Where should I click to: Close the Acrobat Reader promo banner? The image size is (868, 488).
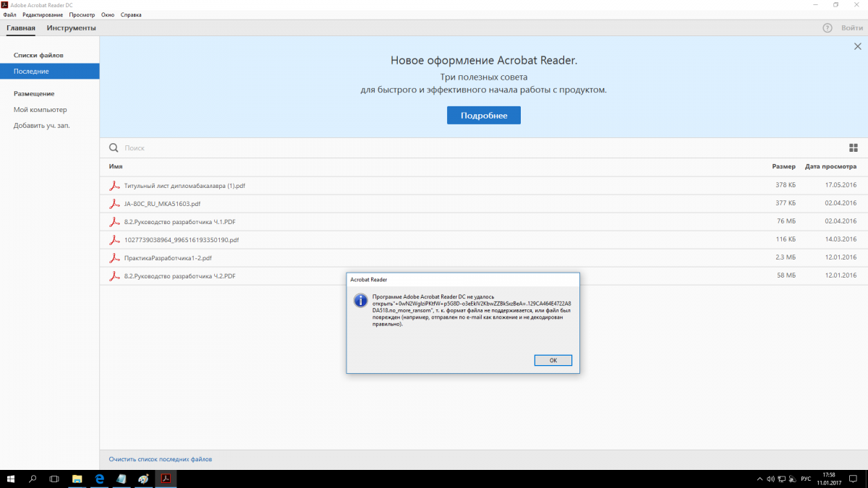[857, 46]
